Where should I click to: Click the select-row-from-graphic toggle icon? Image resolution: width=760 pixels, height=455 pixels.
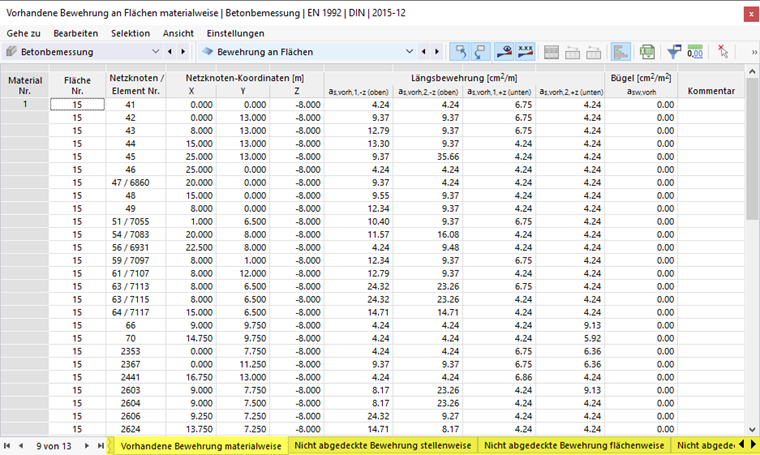(480, 52)
